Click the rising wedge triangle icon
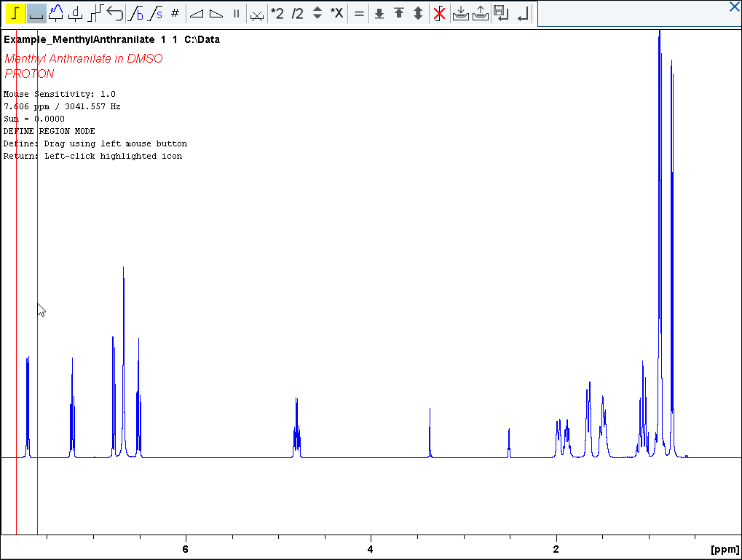The height and width of the screenshot is (560, 742). (197, 14)
